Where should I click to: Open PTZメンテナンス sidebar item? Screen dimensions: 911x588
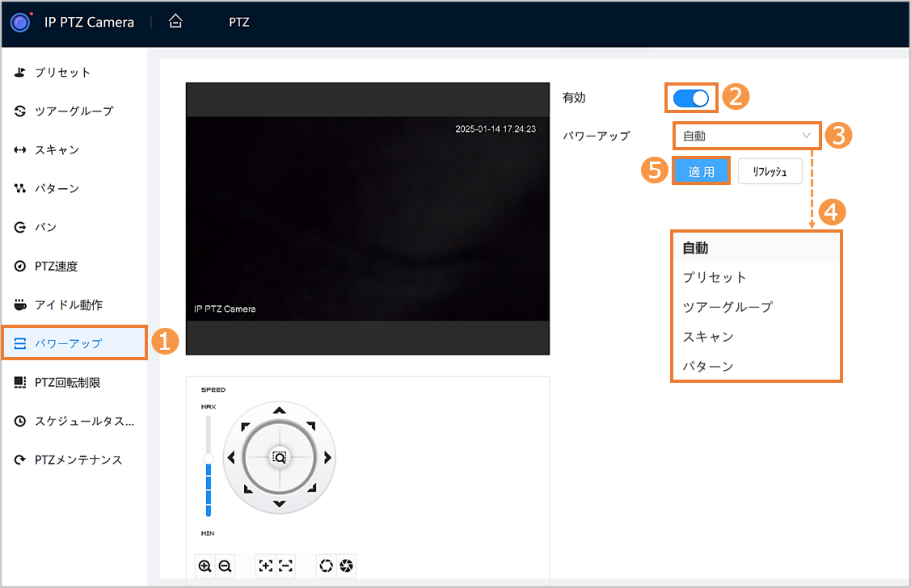[x=78, y=460]
